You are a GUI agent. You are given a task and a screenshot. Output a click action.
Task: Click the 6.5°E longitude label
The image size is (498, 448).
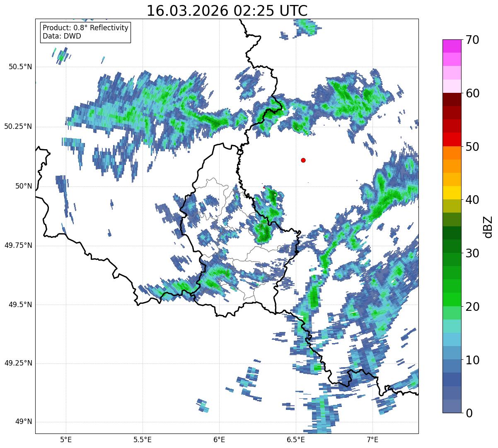click(x=296, y=439)
